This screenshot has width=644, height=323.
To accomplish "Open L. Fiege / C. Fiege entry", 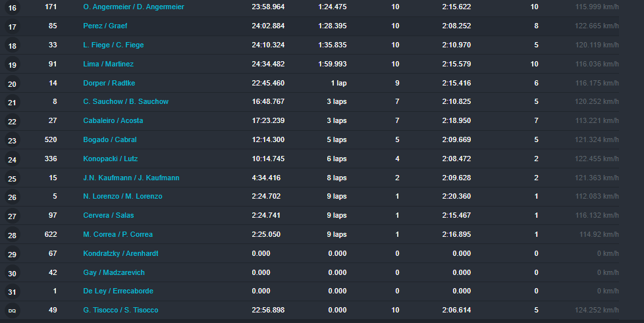I will point(113,45).
